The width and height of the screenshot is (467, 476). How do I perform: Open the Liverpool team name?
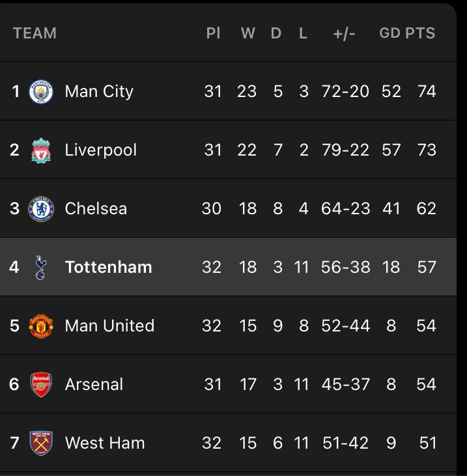101,150
